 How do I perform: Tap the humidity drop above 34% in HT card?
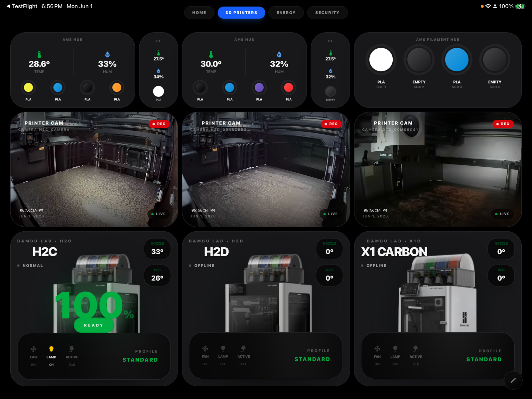(x=159, y=71)
